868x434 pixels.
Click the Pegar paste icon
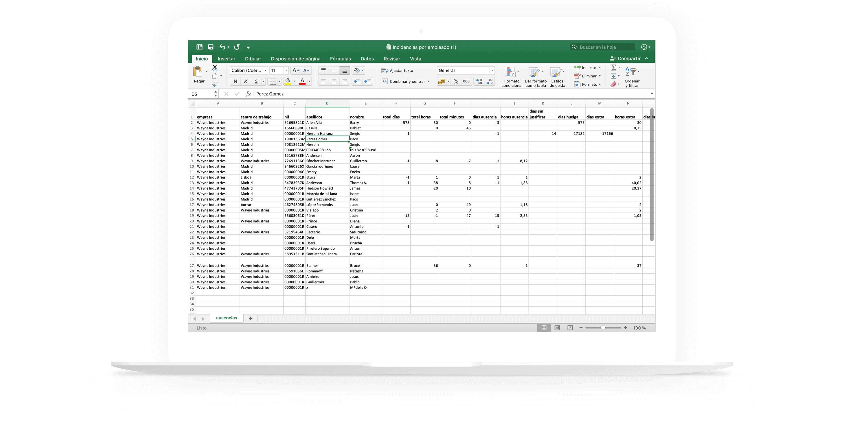coord(198,71)
